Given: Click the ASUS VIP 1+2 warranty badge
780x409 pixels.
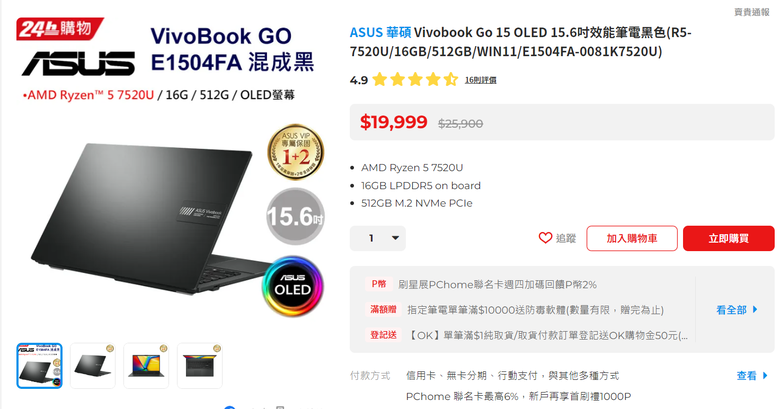Looking at the screenshot, I should [x=295, y=152].
